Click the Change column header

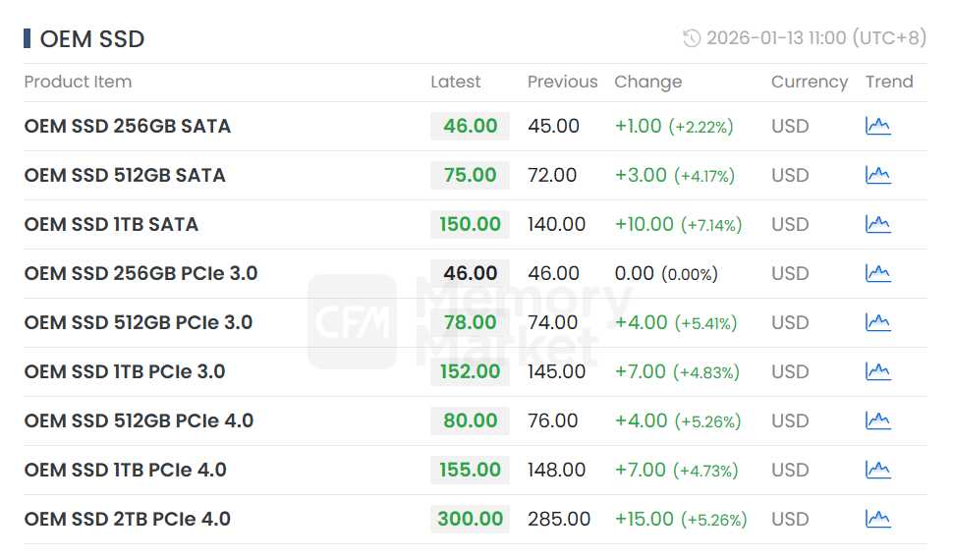[x=647, y=82]
